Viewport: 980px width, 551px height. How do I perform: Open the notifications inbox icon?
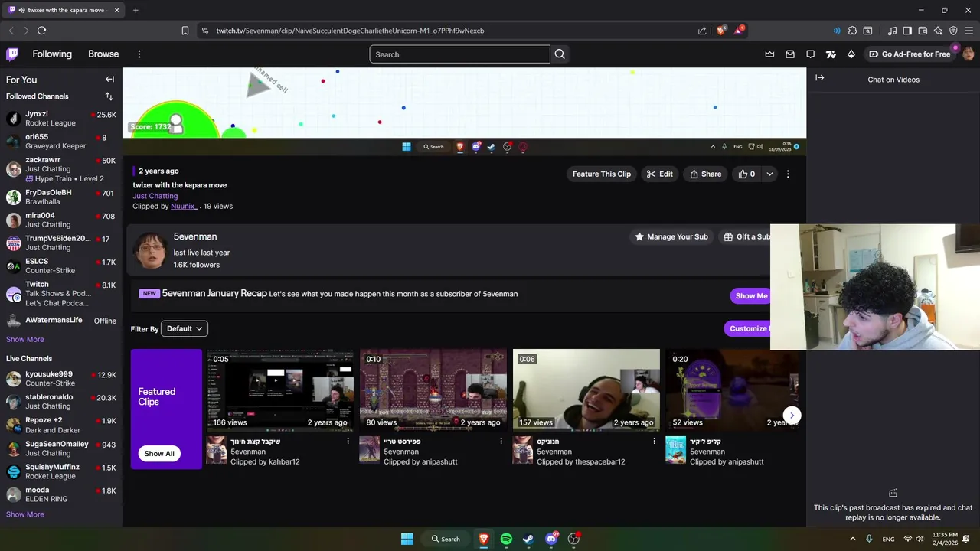pyautogui.click(x=790, y=54)
